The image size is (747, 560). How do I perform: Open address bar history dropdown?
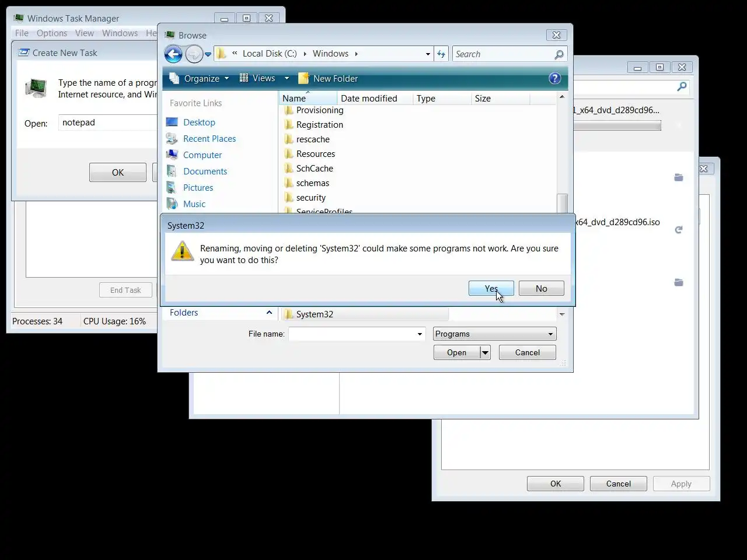point(428,54)
